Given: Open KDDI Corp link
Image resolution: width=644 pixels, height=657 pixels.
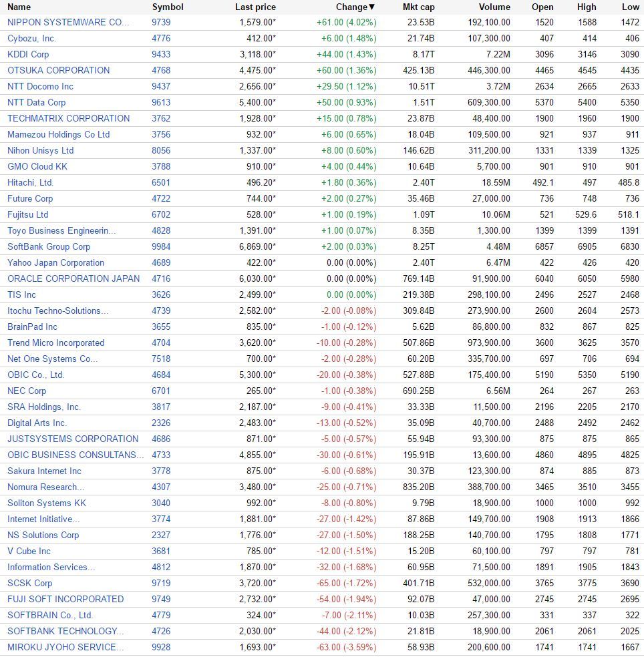Looking at the screenshot, I should point(28,55).
